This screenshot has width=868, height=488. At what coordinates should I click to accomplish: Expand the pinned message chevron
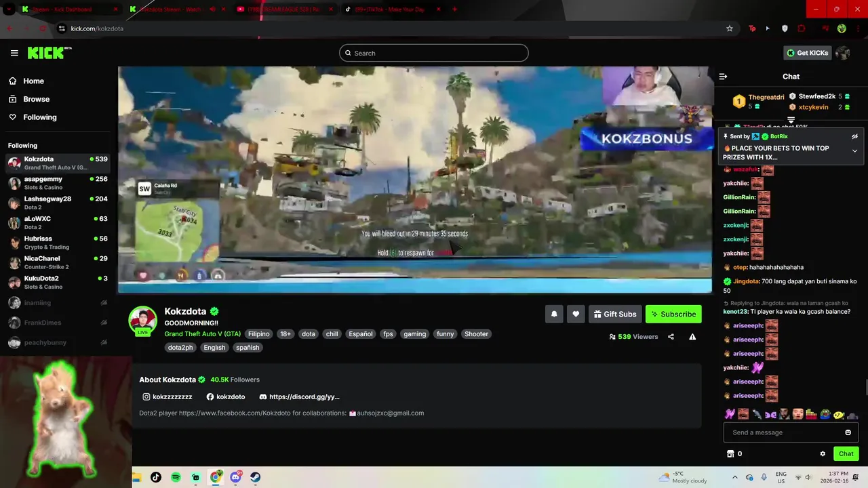(x=854, y=150)
